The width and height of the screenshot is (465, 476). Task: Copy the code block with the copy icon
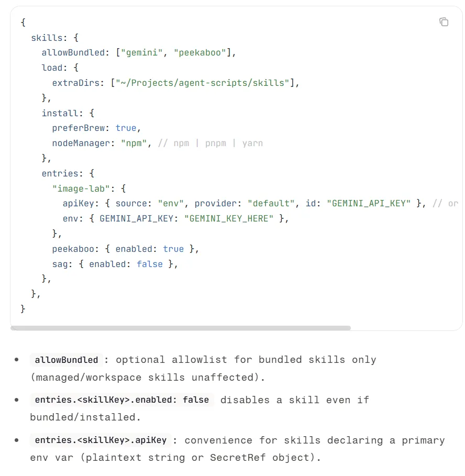click(444, 22)
